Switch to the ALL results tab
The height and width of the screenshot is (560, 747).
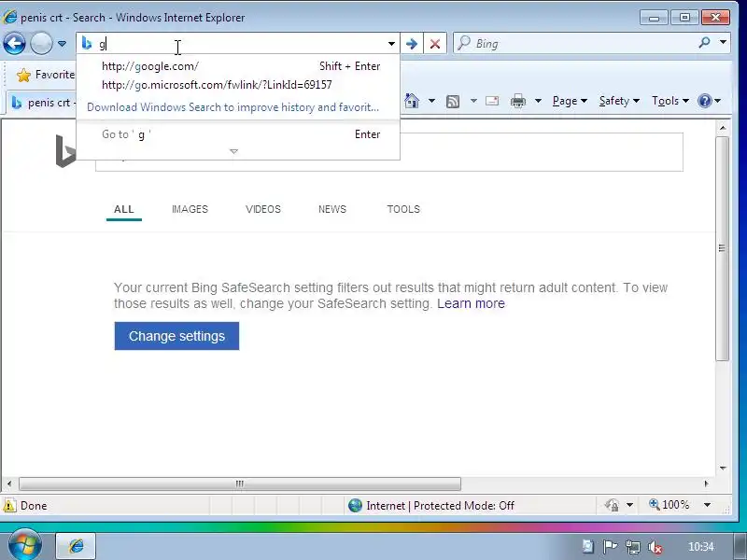tap(124, 209)
